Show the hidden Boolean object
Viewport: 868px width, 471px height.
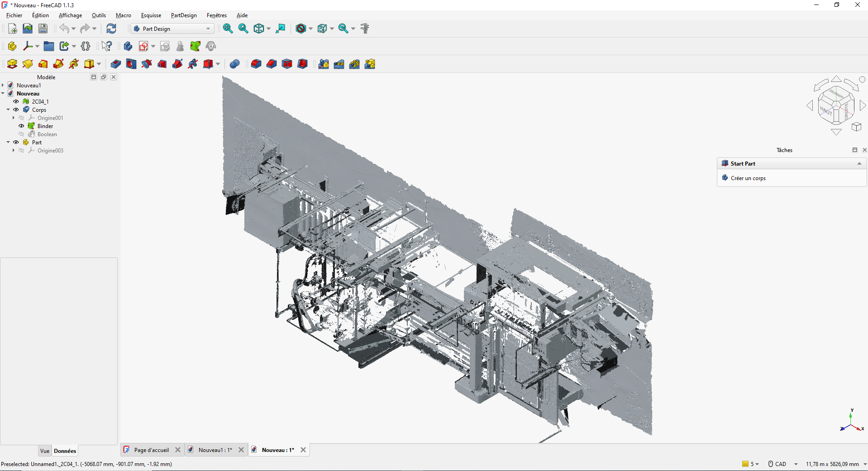(x=21, y=134)
